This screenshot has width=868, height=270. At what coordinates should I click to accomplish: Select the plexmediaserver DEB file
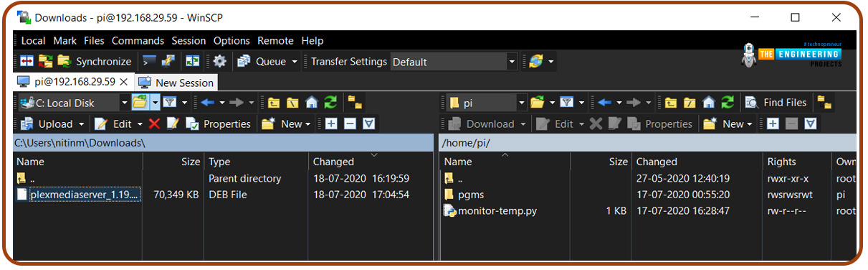[x=77, y=195]
